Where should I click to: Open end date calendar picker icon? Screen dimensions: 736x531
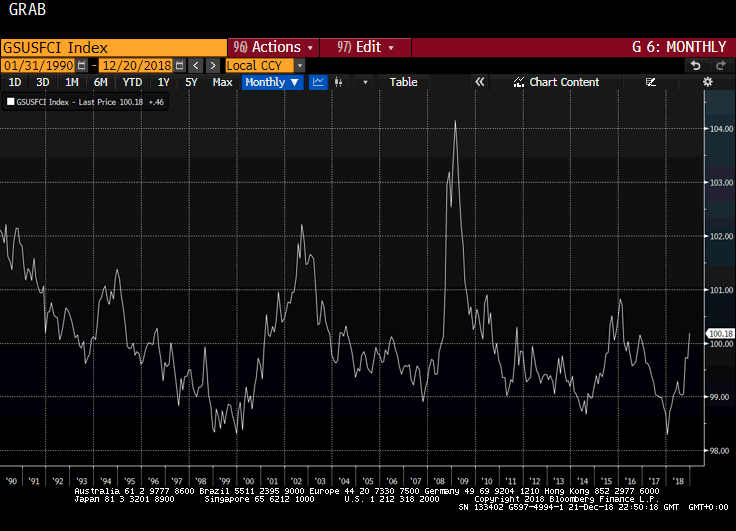[180, 65]
